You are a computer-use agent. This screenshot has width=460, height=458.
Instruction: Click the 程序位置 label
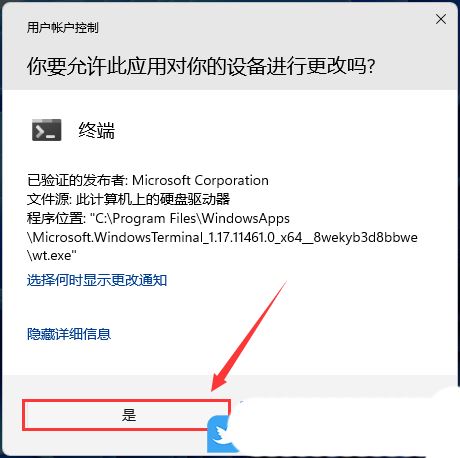(56, 218)
